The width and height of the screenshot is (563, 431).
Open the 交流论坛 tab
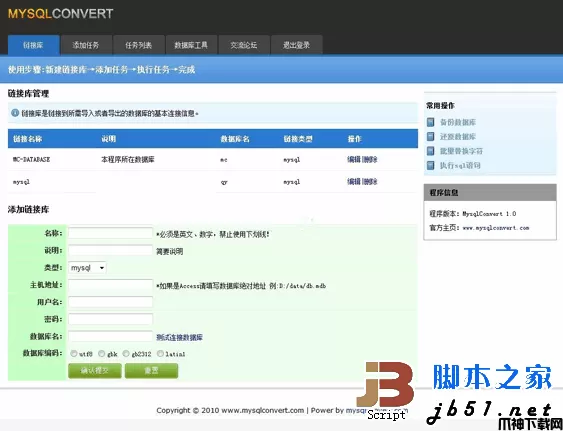point(244,45)
